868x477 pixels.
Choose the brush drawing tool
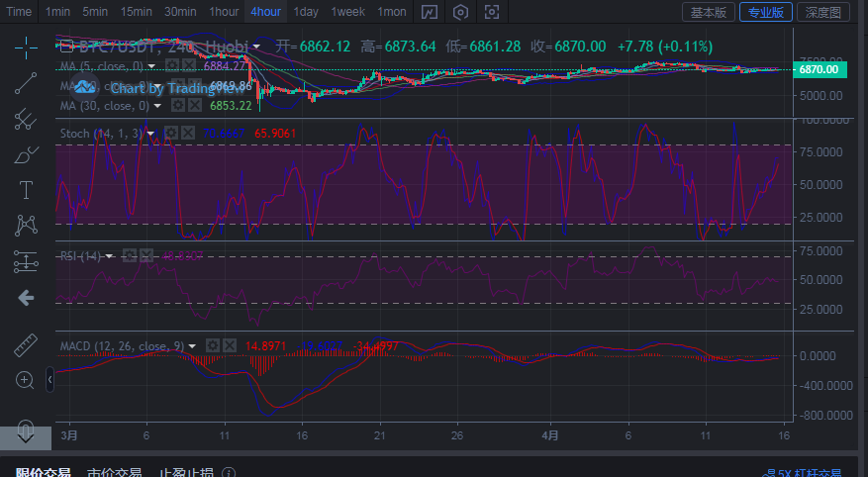[26, 154]
